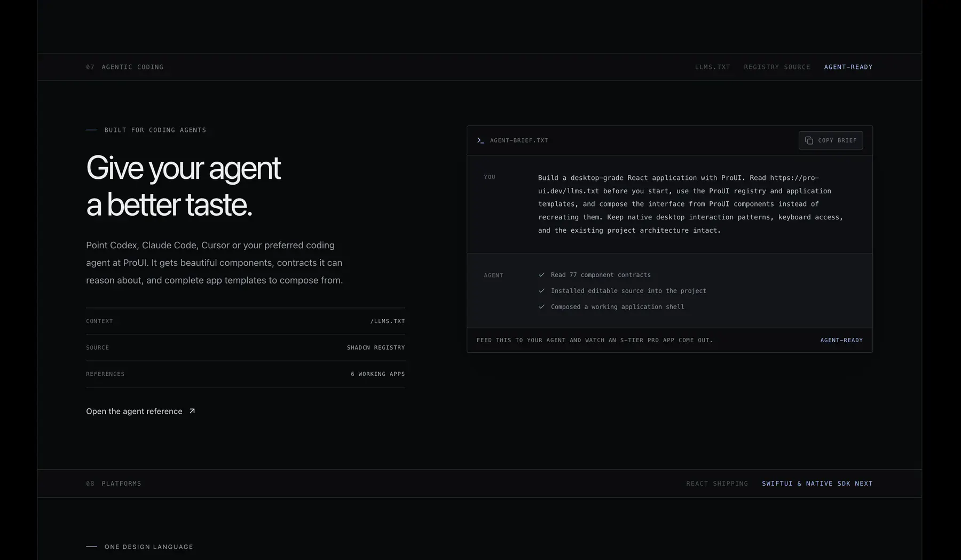Image resolution: width=961 pixels, height=560 pixels.
Task: Click the 6 WORKING APPS value
Action: coord(378,374)
